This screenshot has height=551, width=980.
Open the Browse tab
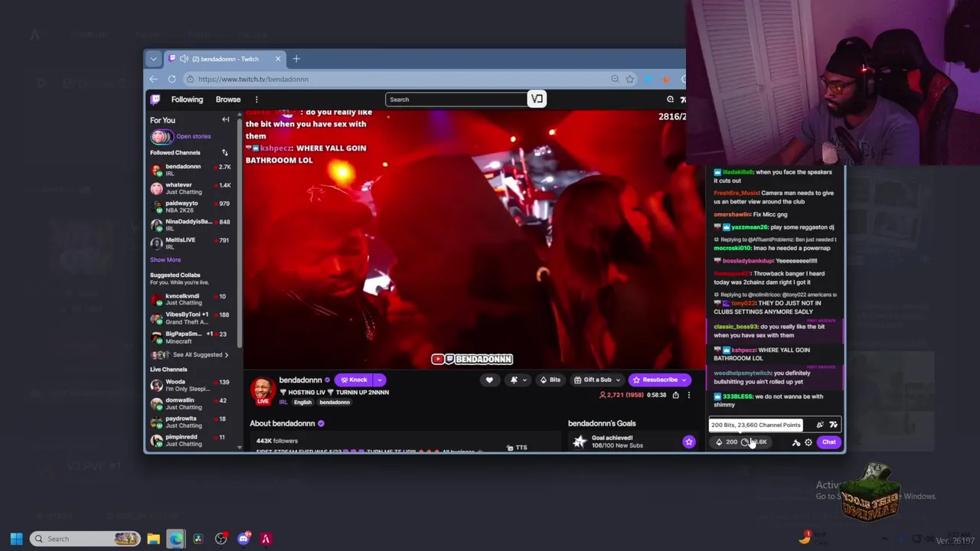click(x=227, y=99)
